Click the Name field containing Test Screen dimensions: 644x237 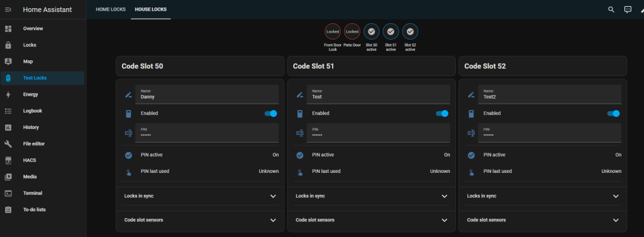coord(378,94)
